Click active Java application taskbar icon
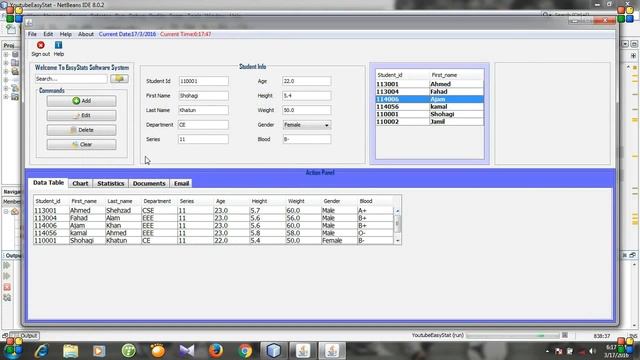Viewport: 640px width, 360px height. 332,351
